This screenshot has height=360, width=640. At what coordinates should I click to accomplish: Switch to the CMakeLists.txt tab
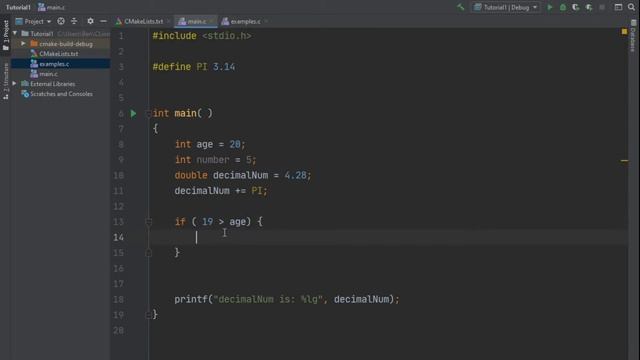(x=143, y=21)
